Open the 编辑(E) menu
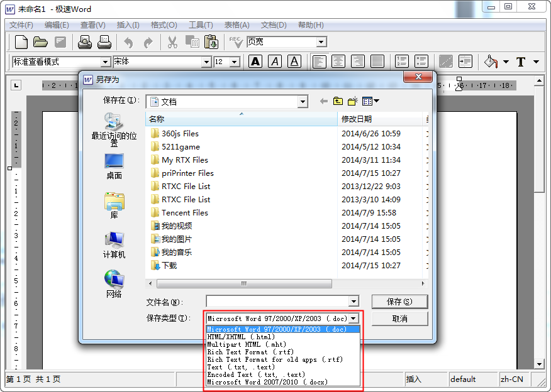The width and height of the screenshot is (551, 392). click(57, 25)
